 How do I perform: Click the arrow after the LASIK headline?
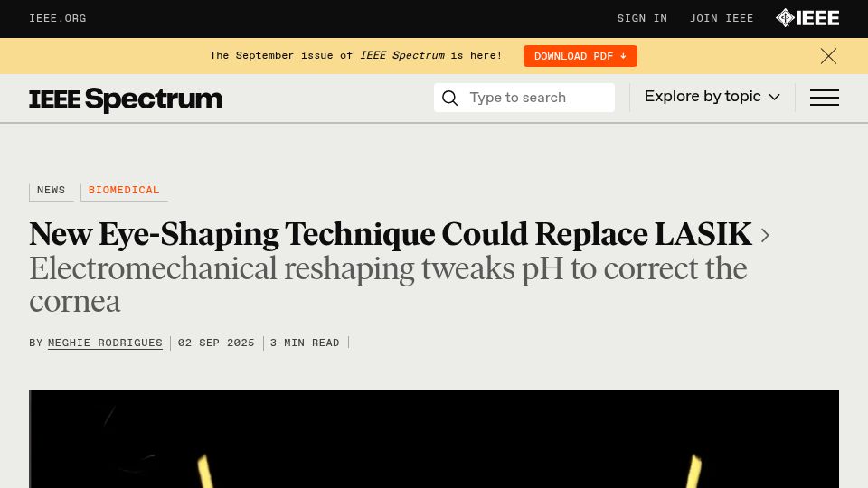[765, 235]
